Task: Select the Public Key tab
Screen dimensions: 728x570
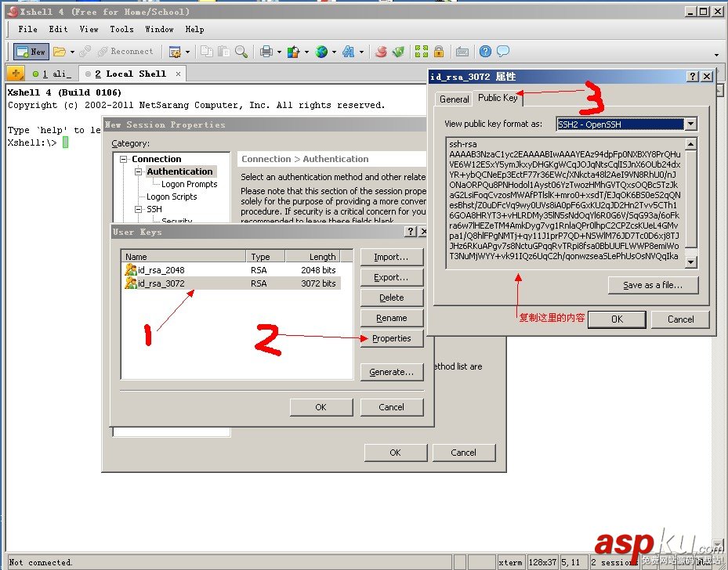Action: [498, 98]
